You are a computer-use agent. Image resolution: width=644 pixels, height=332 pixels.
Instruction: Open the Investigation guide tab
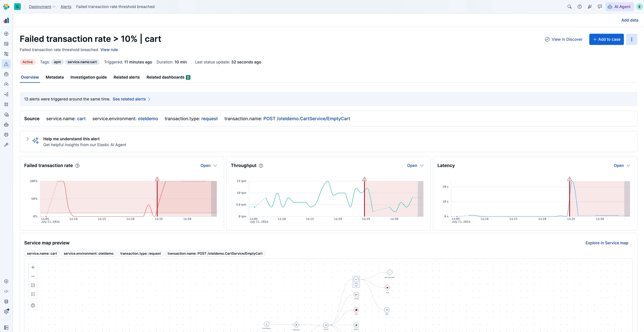[x=88, y=77]
